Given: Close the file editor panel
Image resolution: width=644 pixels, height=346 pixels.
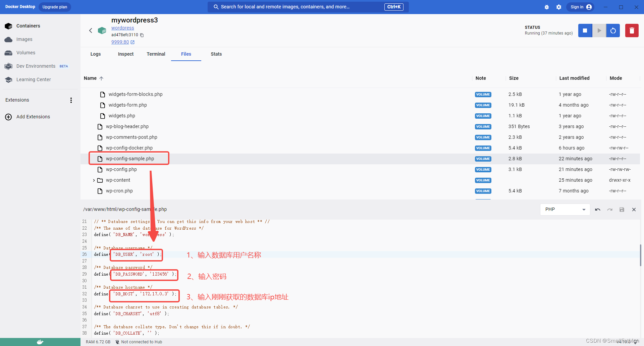Looking at the screenshot, I should (634, 210).
